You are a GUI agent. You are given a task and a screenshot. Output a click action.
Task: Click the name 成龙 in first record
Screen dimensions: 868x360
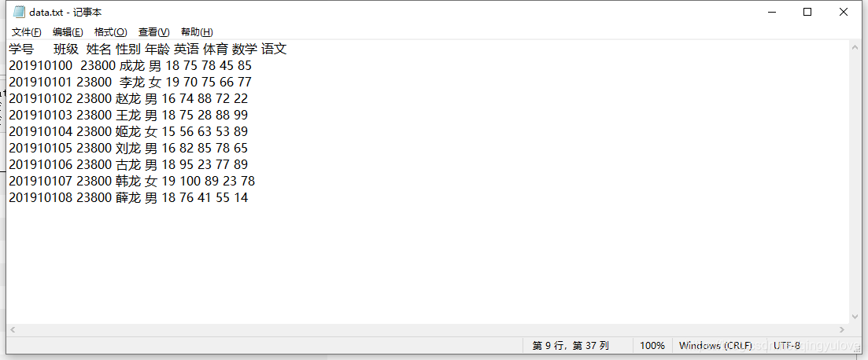click(x=131, y=66)
